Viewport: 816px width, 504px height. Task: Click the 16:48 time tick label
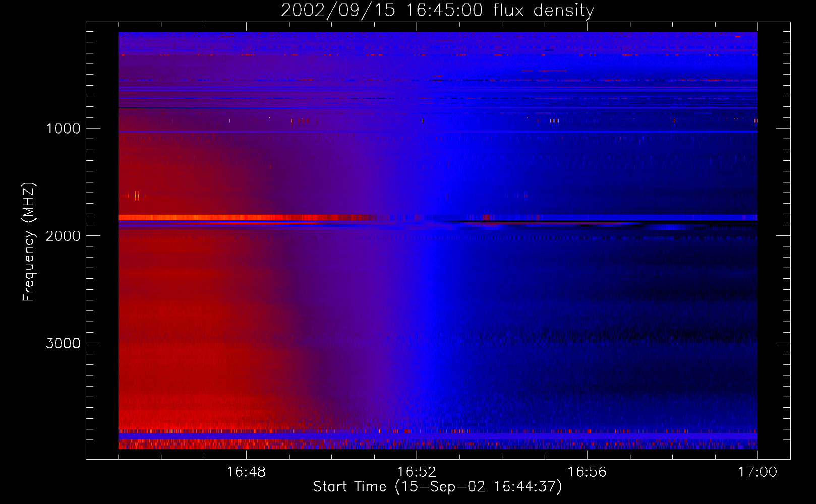click(x=246, y=472)
